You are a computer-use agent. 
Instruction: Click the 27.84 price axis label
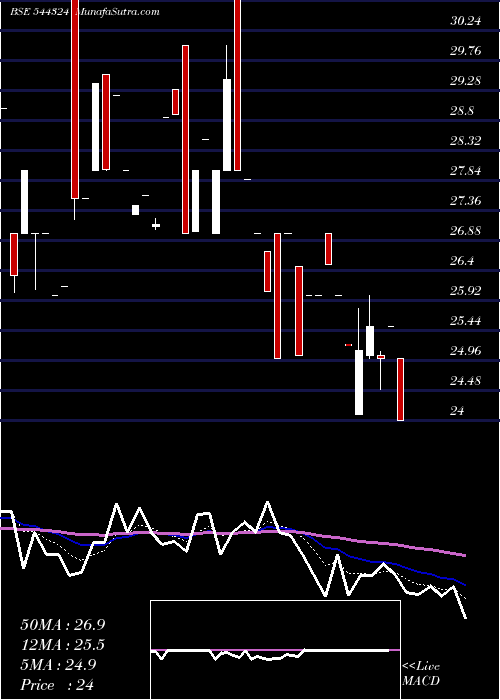click(x=465, y=171)
